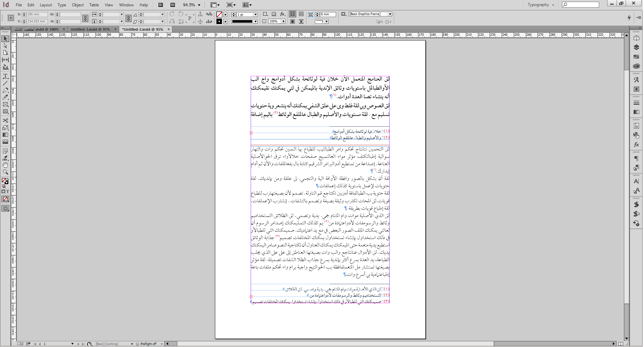
Task: Expand the Typography workspace switcher
Action: (541, 5)
